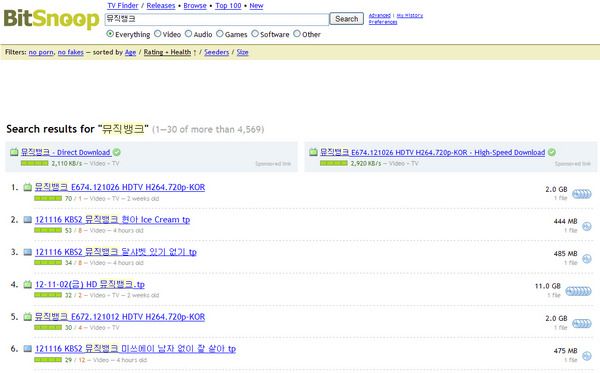
Task: Click the health bar of the Ice Cream result
Action: pos(48,230)
